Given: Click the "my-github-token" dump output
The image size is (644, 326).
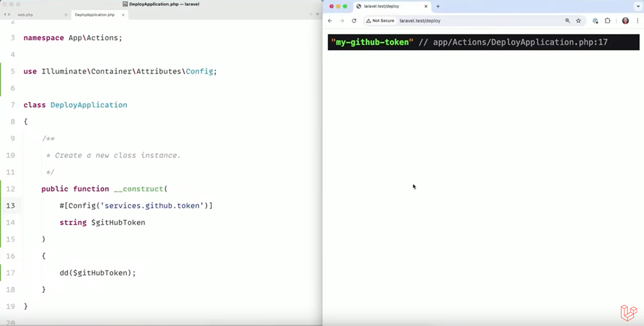Looking at the screenshot, I should point(372,42).
